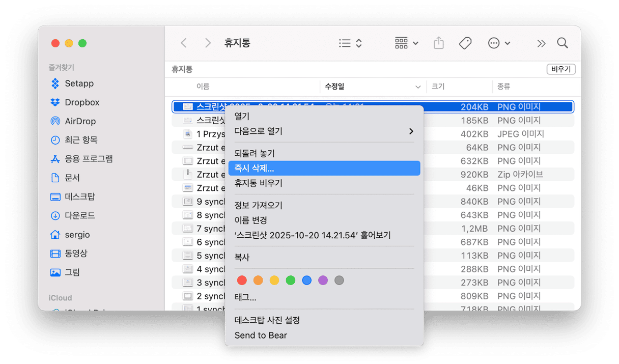The image size is (619, 364).
Task: Select Dropbox in the sidebar
Action: (81, 102)
